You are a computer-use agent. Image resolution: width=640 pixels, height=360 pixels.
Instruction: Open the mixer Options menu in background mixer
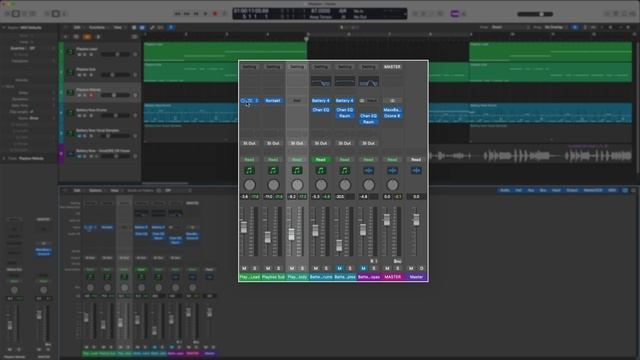pyautogui.click(x=96, y=191)
